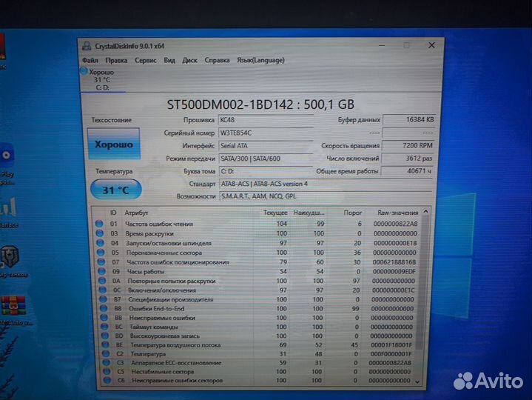Click the Режим передачи field SATA/300 | SATA/600
This screenshot has height=400, width=532.
[x=266, y=159]
